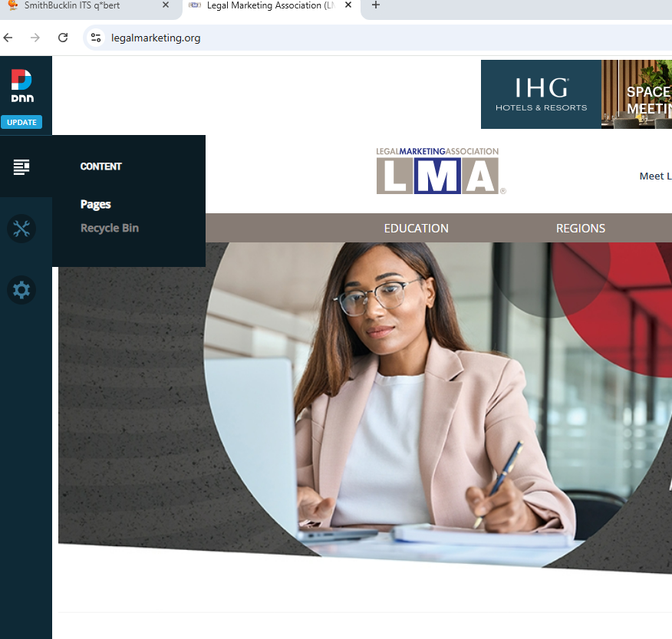The image size is (672, 639).
Task: Open a new browser tab with the plus
Action: 375,6
